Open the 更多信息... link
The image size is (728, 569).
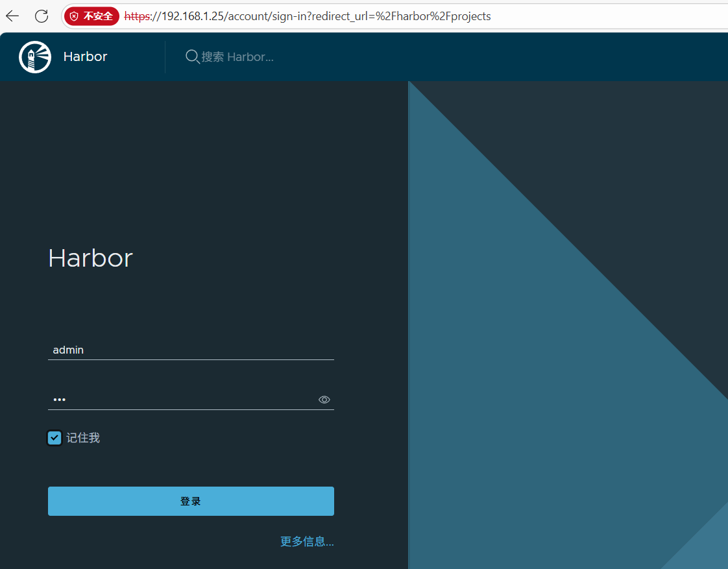pyautogui.click(x=307, y=542)
